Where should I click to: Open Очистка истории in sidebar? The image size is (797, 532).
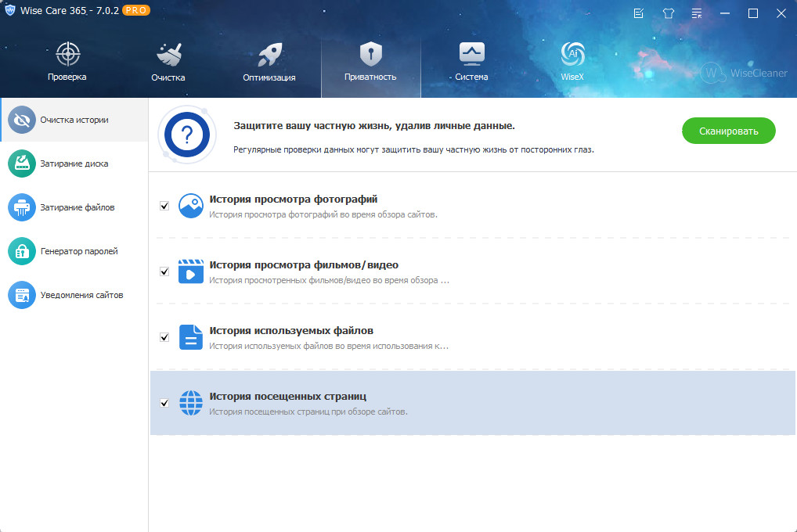[74, 120]
